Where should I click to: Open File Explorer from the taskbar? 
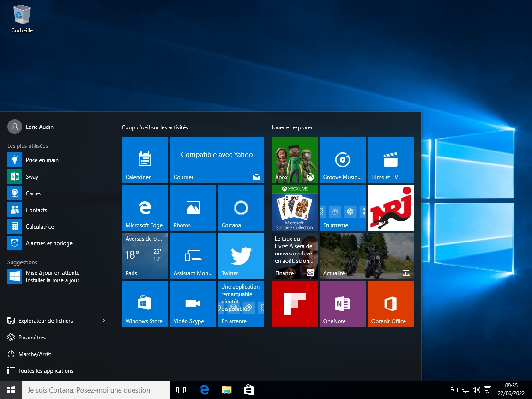(x=226, y=390)
